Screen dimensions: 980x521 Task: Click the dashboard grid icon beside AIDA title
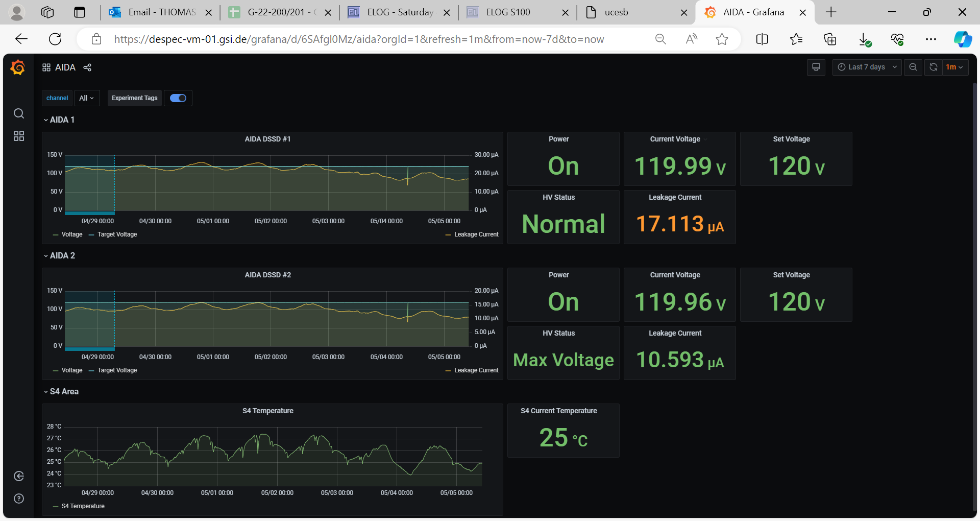(46, 67)
